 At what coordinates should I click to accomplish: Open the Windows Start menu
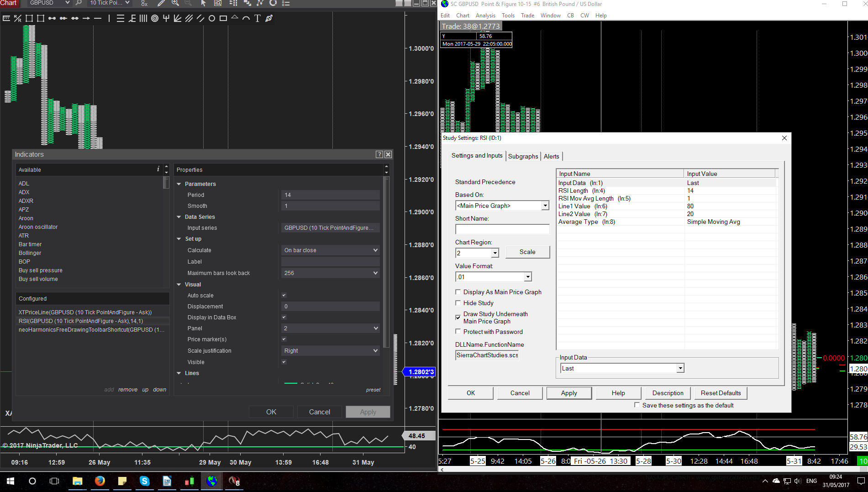[10, 481]
